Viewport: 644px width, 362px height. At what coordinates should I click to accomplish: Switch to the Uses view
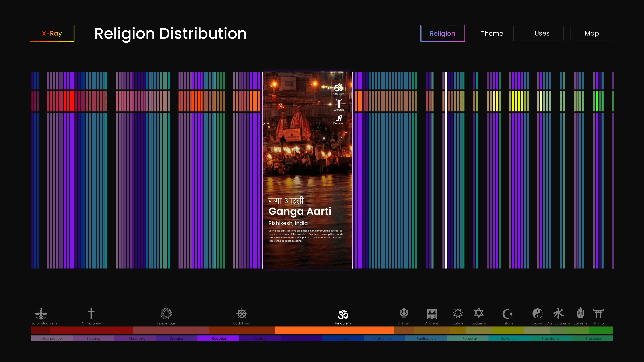[542, 33]
